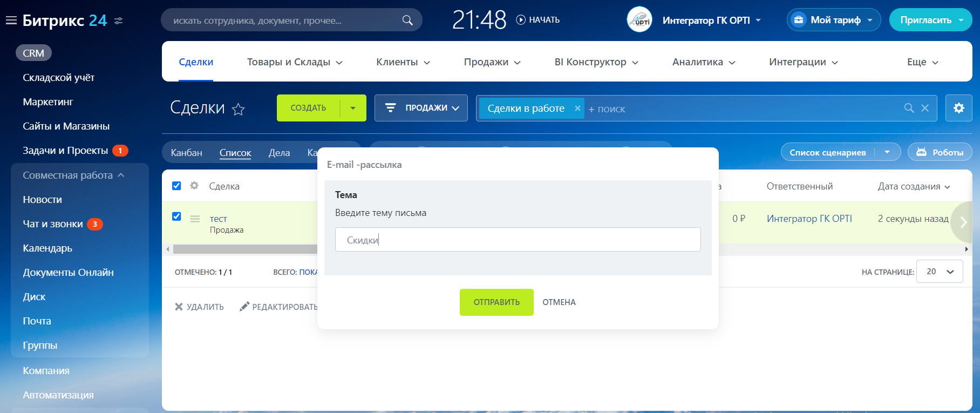Expand Товары и Склады menu
The height and width of the screenshot is (413, 980).
coord(295,62)
